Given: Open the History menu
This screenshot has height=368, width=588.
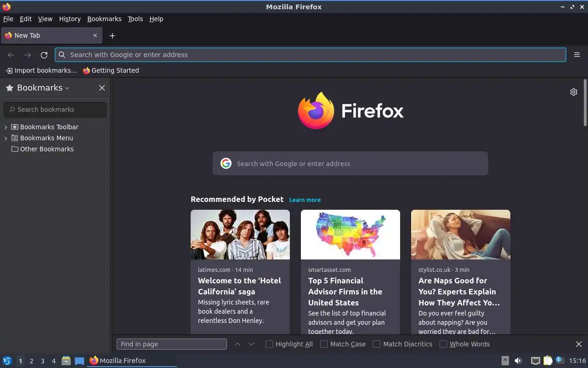Looking at the screenshot, I should (70, 19).
